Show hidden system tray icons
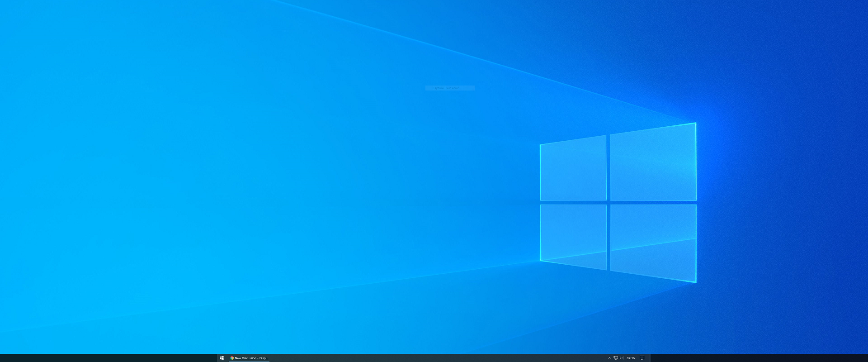Screen dimensions: 868x362 pos(609,358)
